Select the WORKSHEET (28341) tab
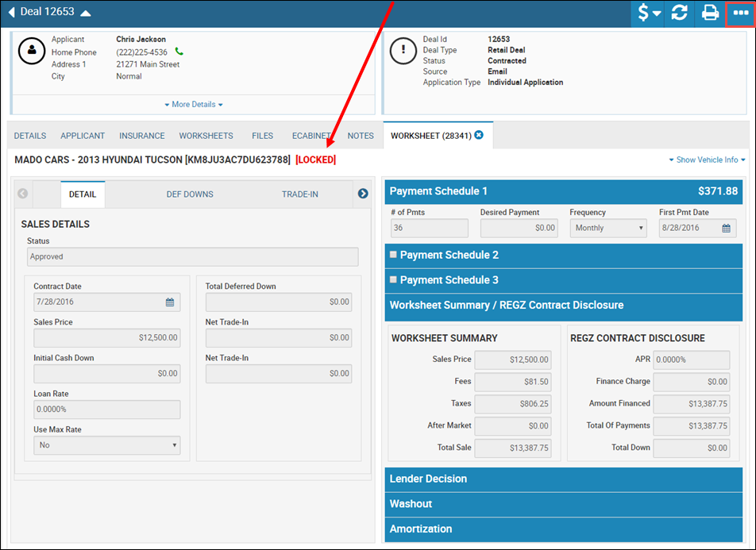The height and width of the screenshot is (550, 756). [x=431, y=136]
